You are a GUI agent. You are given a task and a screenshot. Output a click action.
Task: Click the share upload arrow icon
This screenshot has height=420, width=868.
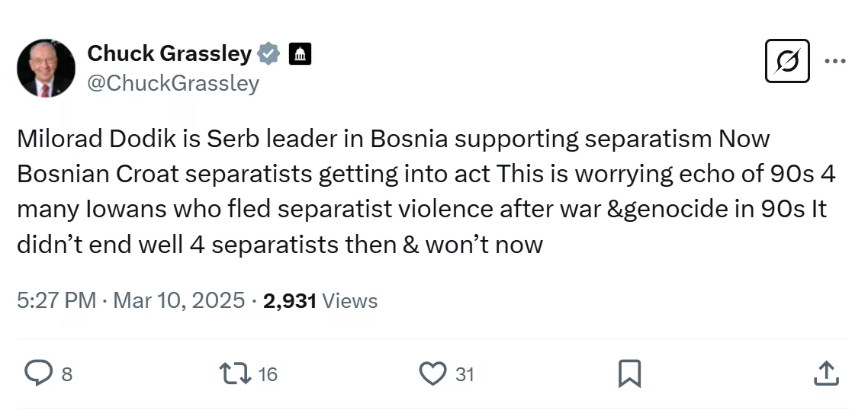pos(825,374)
